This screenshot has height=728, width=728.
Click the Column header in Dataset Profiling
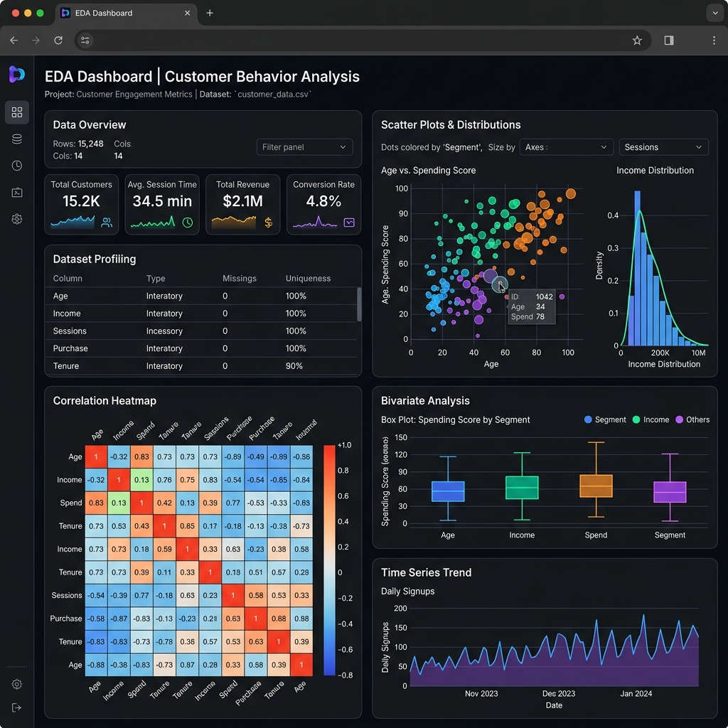pyautogui.click(x=68, y=279)
